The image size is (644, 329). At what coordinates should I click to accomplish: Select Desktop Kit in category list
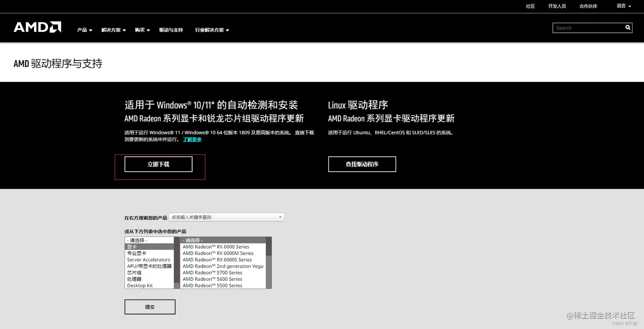click(x=149, y=285)
